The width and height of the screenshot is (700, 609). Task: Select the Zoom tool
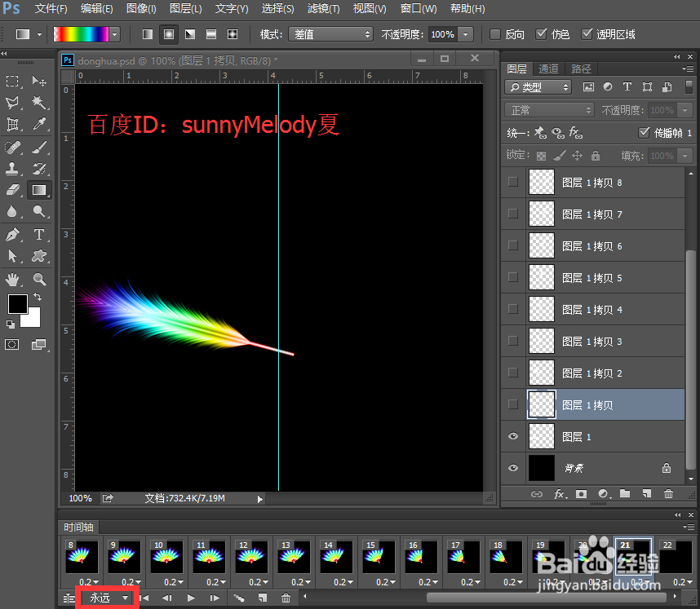[x=39, y=280]
